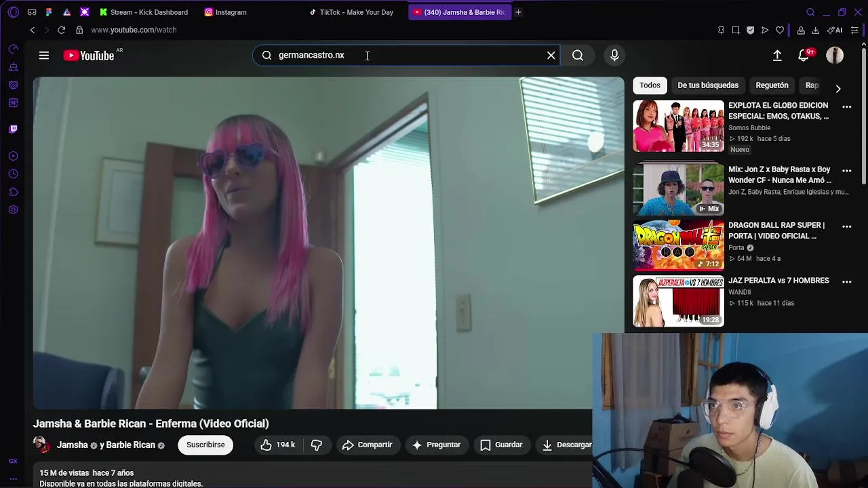Open a new browser tab
This screenshot has height=488, width=868.
[518, 12]
